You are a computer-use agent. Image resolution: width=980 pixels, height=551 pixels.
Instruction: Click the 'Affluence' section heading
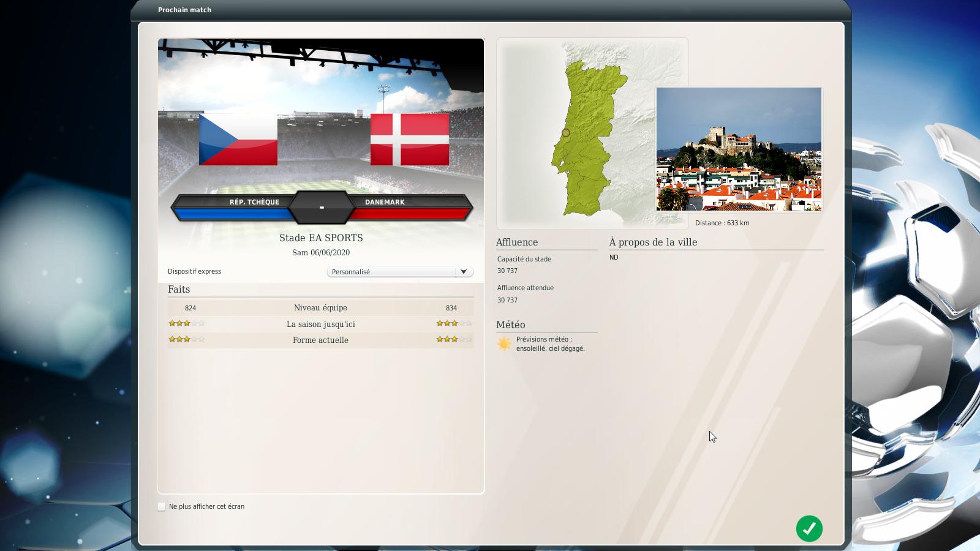tap(517, 242)
